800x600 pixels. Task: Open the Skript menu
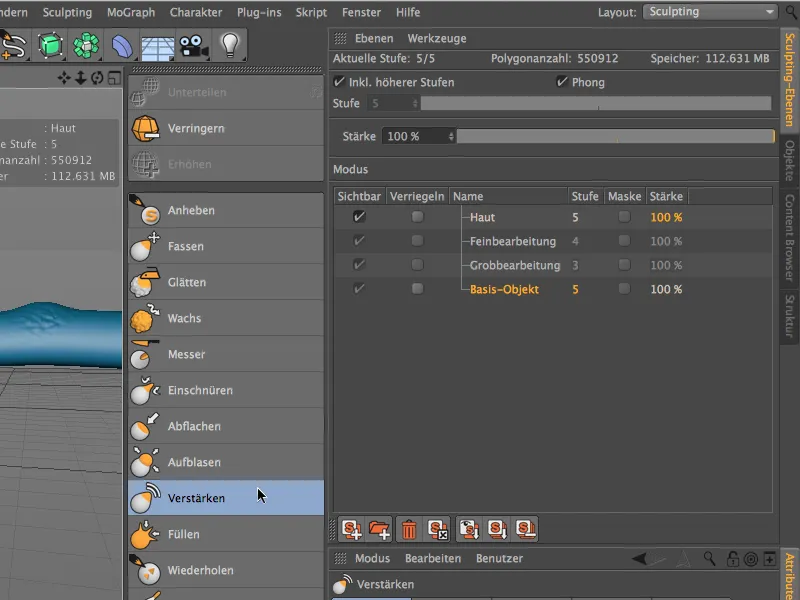click(311, 12)
